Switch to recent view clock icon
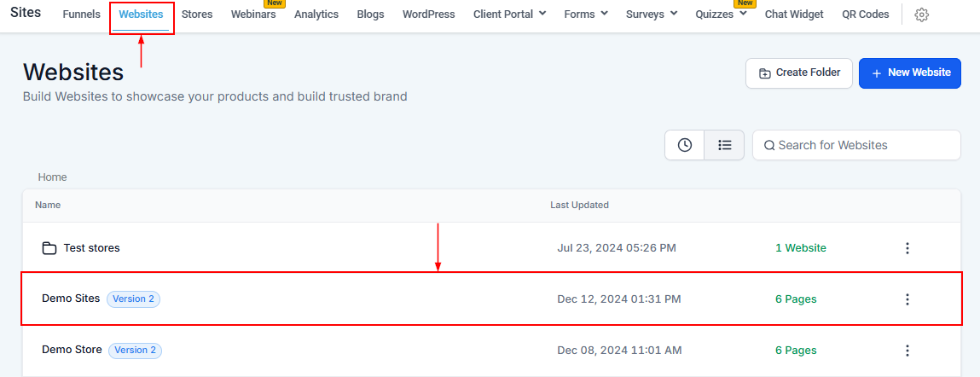Viewport: 980px width, 377px height. point(684,145)
